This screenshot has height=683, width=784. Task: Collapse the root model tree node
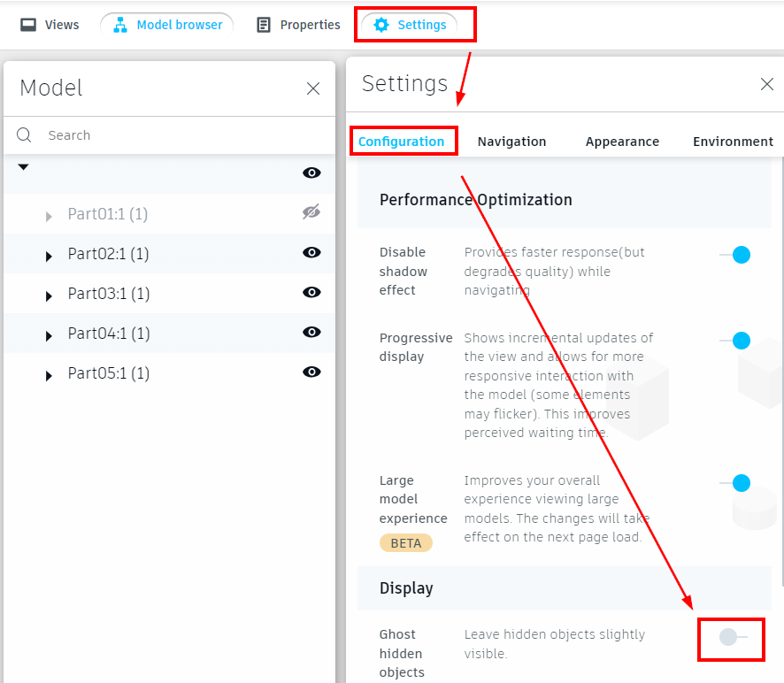tap(24, 167)
